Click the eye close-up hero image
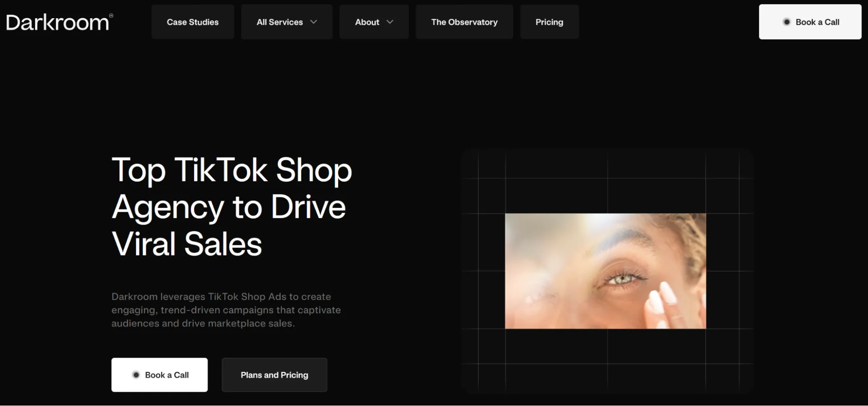The image size is (868, 406). [x=605, y=271]
